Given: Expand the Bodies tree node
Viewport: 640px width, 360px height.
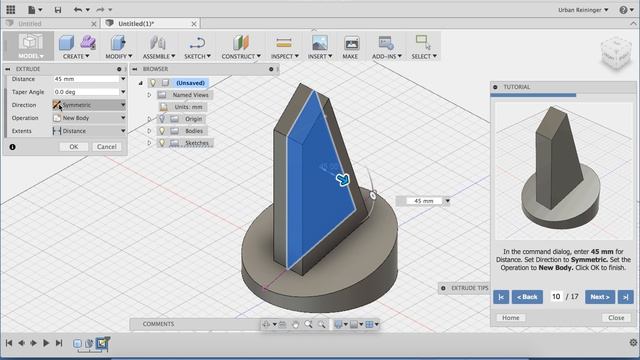Looking at the screenshot, I should coord(149,131).
